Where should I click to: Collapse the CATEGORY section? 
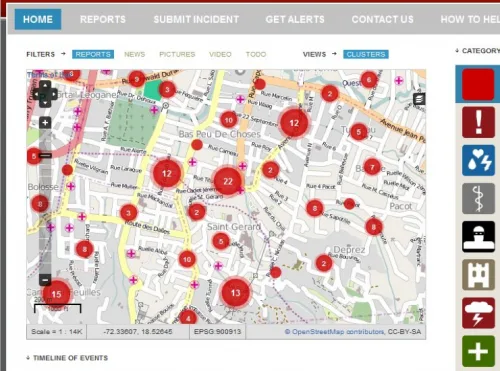(478, 51)
